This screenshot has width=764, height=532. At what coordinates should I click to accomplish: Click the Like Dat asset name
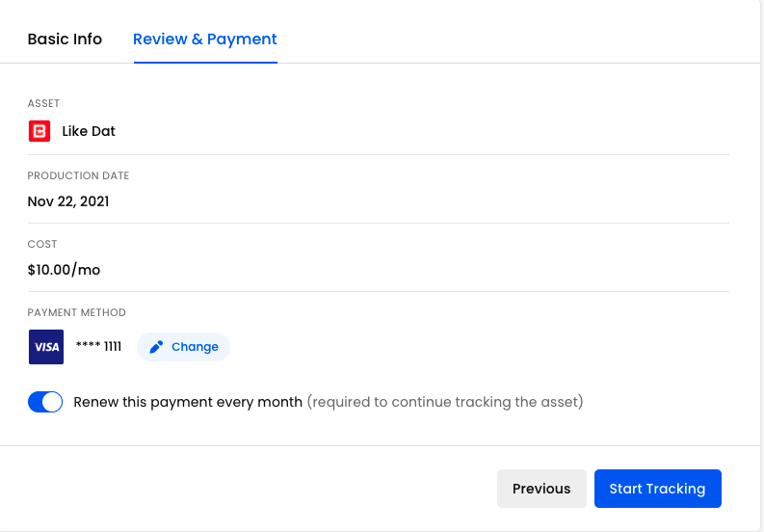click(89, 131)
